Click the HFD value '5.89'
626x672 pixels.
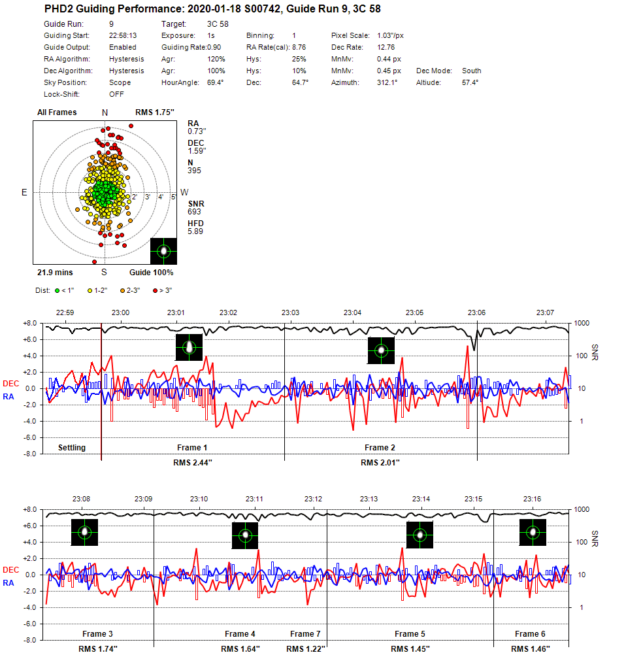[195, 231]
